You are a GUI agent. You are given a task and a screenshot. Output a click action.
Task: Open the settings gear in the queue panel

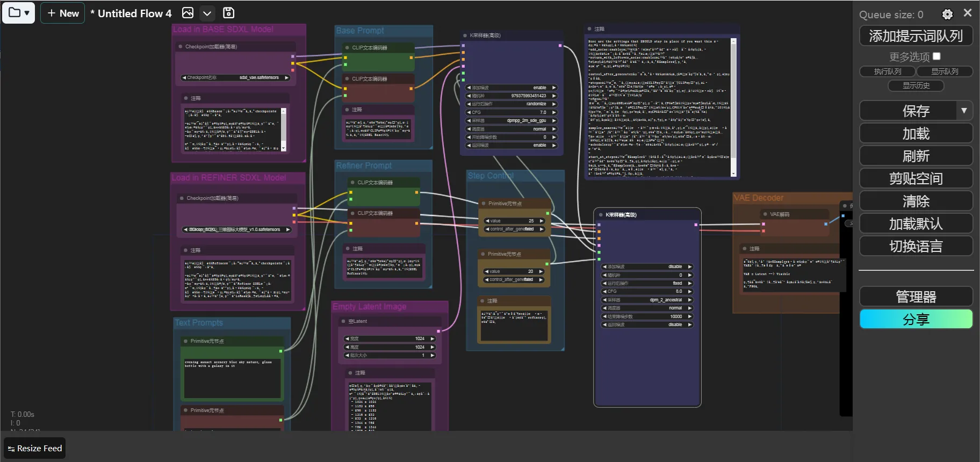click(x=947, y=15)
